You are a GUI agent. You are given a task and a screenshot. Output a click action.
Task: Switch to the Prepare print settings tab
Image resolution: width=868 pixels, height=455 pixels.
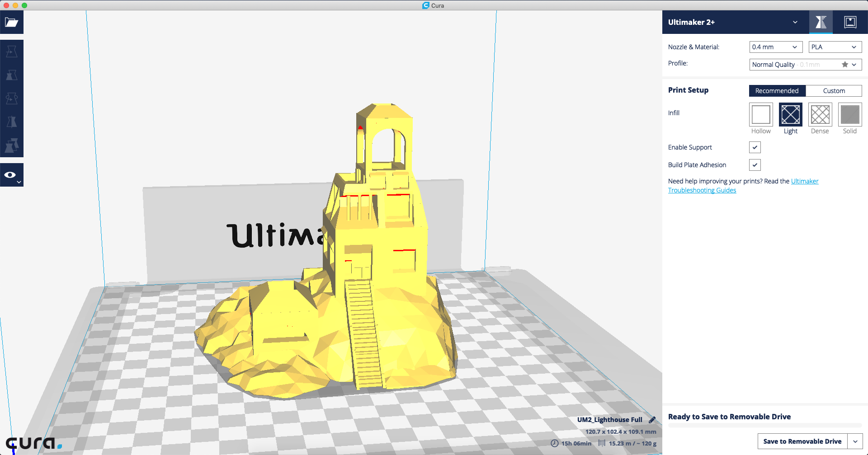[x=821, y=22]
